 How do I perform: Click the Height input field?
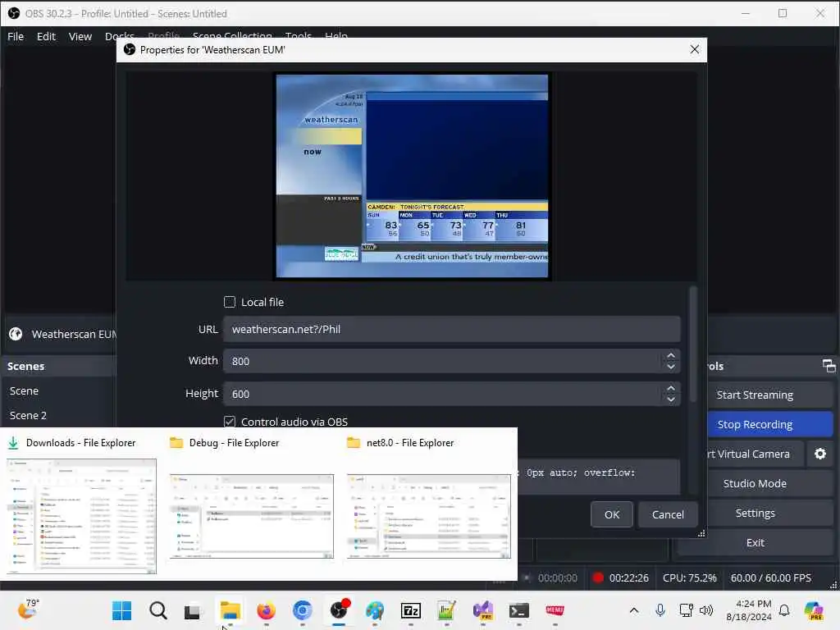click(444, 394)
